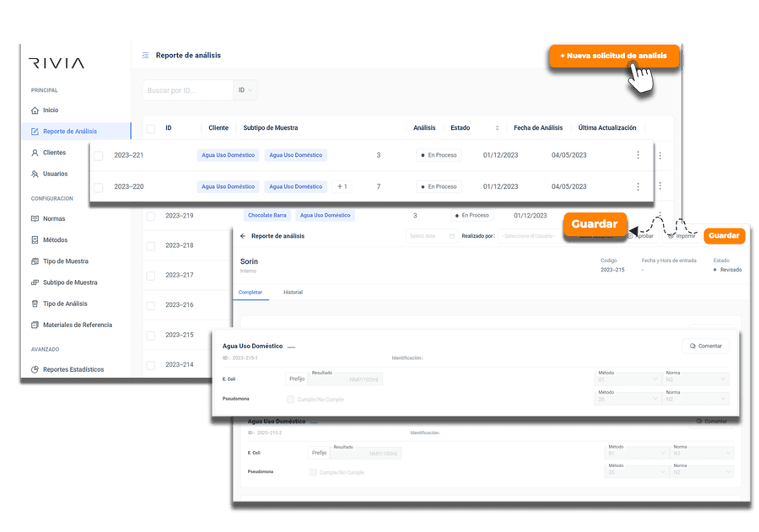Collapse the sidebar using the header menu icon

146,55
